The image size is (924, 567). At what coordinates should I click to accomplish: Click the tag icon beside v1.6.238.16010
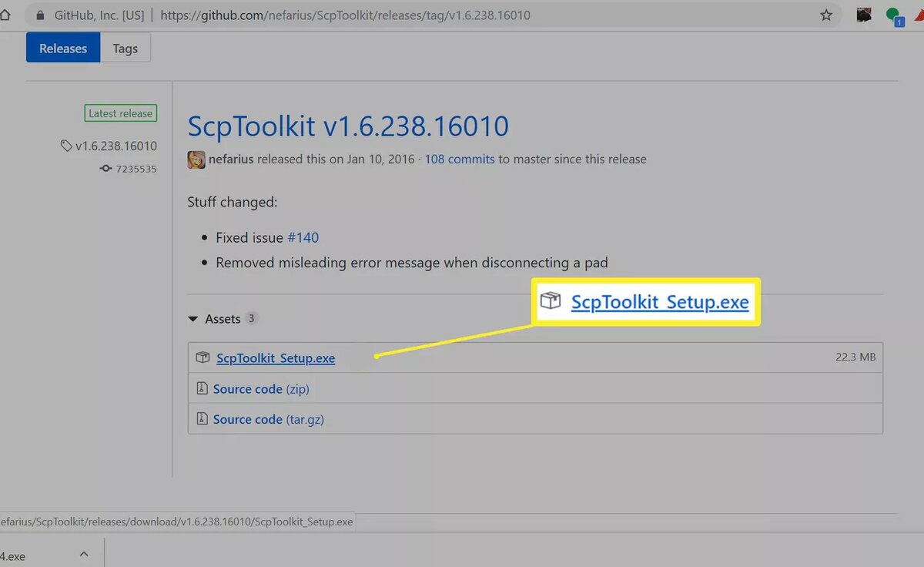(x=67, y=146)
